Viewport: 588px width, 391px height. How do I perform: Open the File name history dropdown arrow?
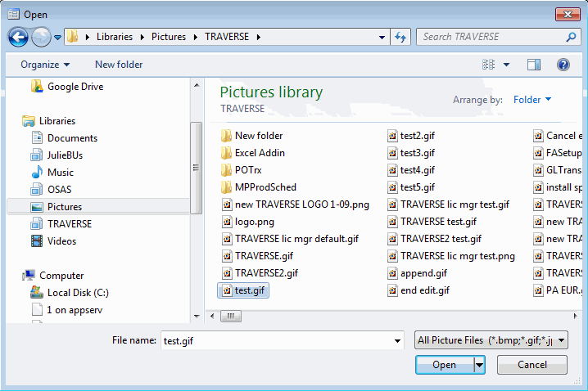(398, 341)
